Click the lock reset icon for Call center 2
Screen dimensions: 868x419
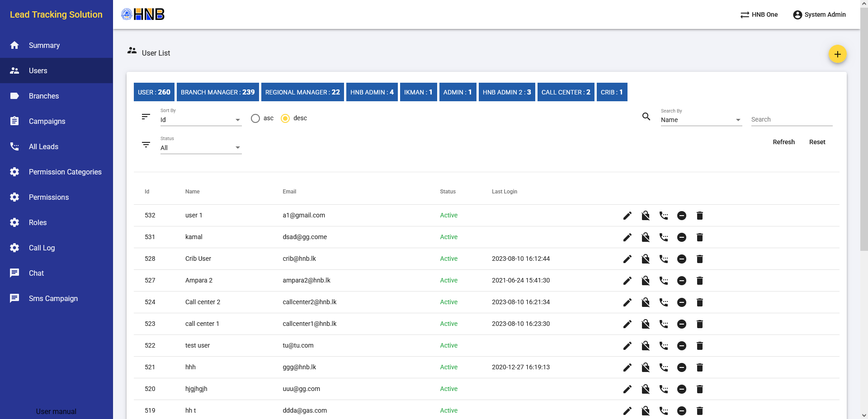[645, 302]
